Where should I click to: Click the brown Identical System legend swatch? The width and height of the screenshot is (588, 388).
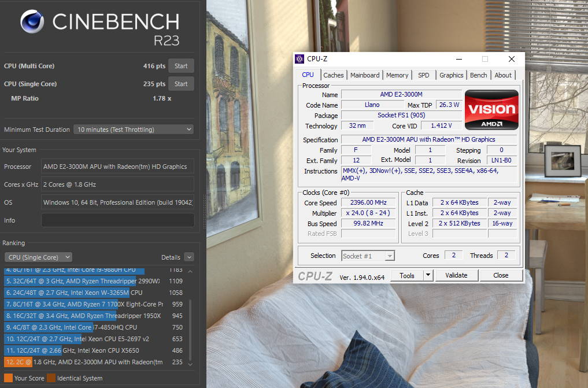(51, 378)
